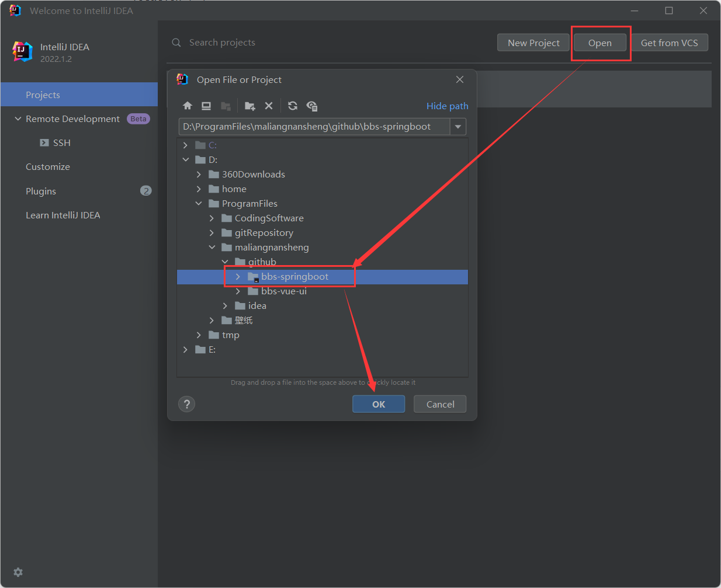This screenshot has width=721, height=588.
Task: Collapse the Remote Development section
Action: pyautogui.click(x=18, y=119)
